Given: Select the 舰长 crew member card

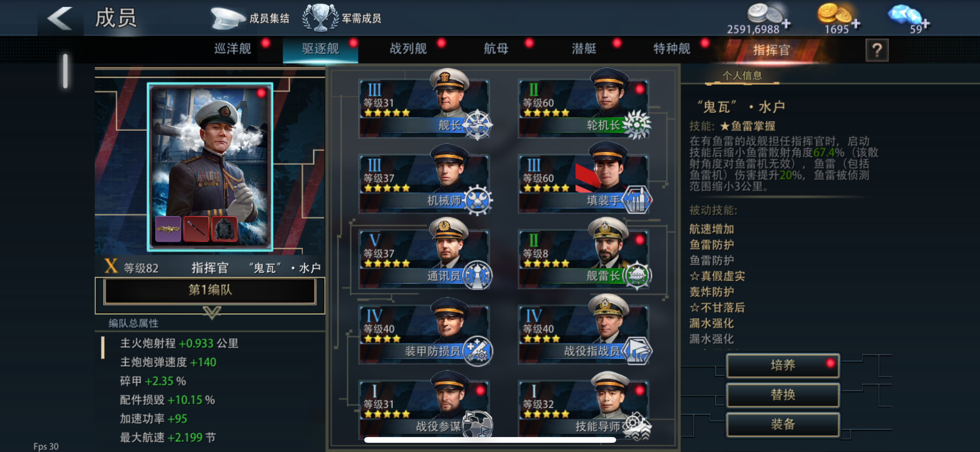Looking at the screenshot, I should coord(424,105).
